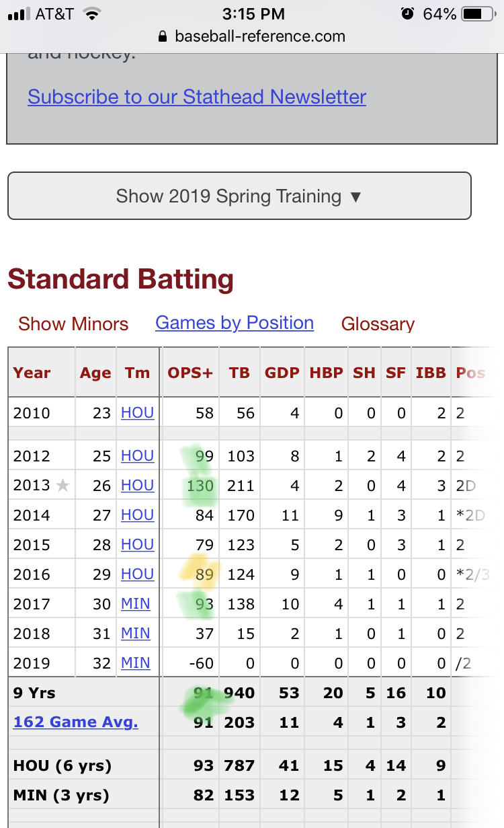Sort by the GDP column header

point(282,373)
